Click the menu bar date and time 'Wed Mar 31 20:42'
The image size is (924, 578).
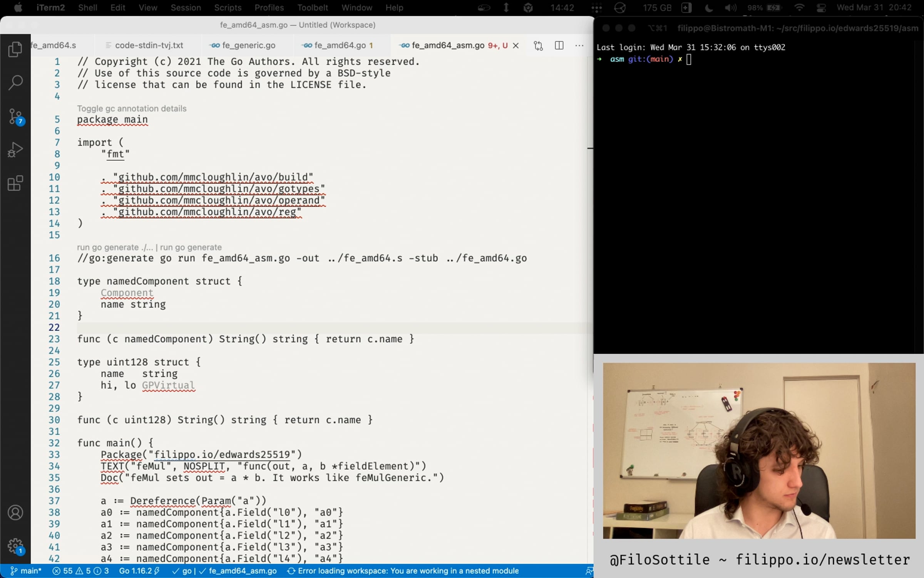(x=874, y=8)
